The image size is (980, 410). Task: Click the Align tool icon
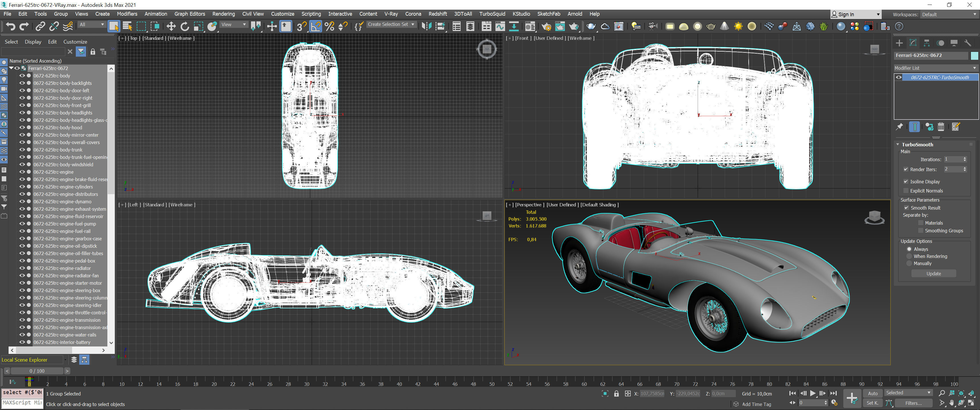(440, 26)
